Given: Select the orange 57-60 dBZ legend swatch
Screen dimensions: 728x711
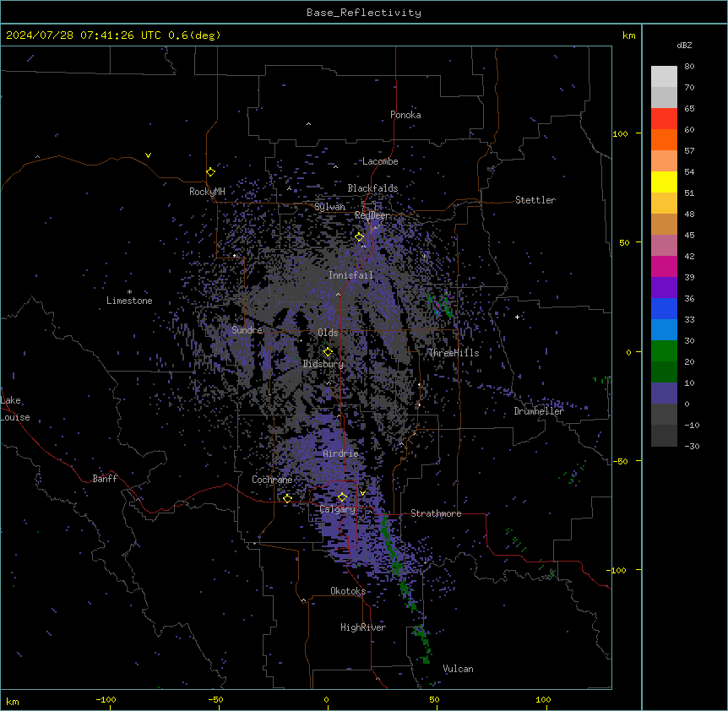Looking at the screenshot, I should 664,139.
